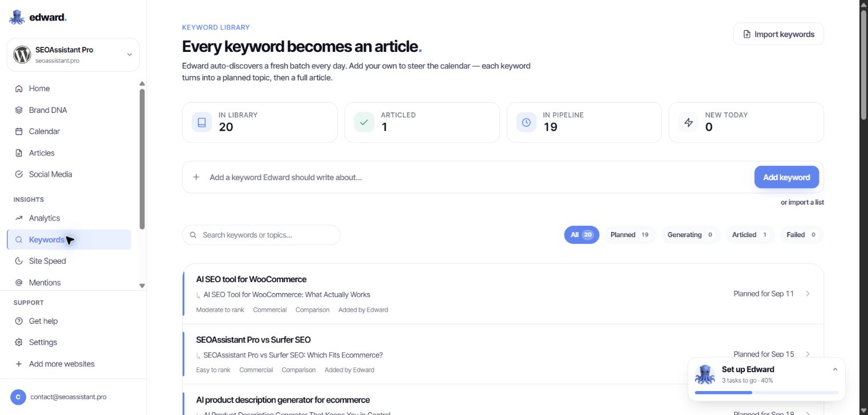
Task: Select the Planned 19 filter tab
Action: [x=630, y=235]
